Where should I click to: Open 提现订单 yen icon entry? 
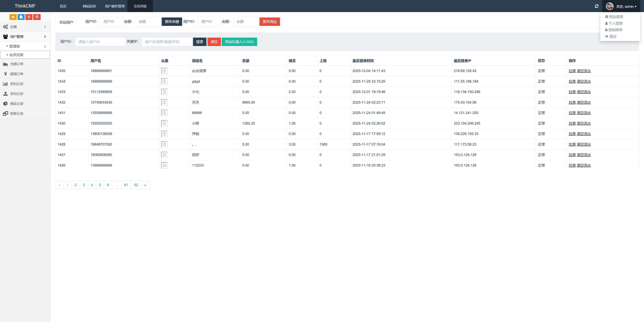pos(6,74)
